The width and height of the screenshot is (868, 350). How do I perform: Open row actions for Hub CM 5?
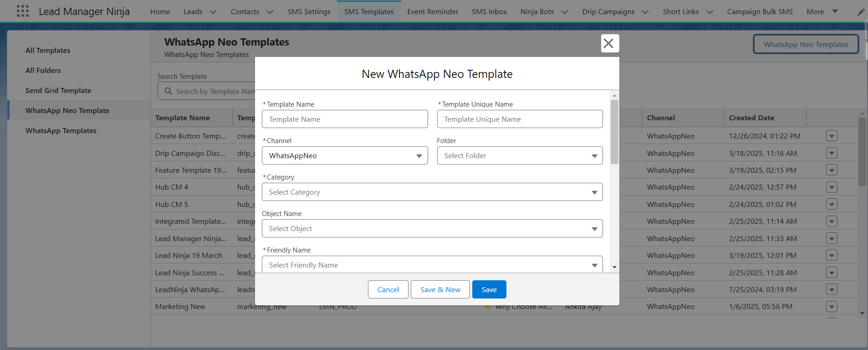832,204
